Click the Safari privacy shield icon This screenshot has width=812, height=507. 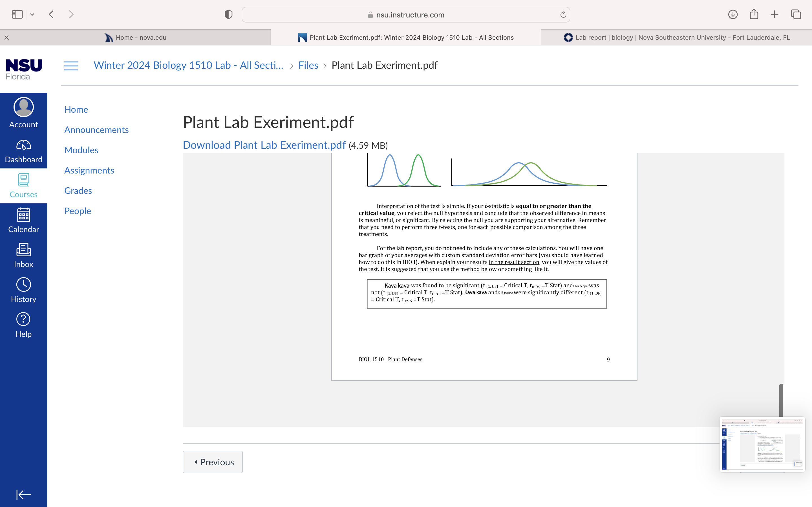pyautogui.click(x=228, y=14)
